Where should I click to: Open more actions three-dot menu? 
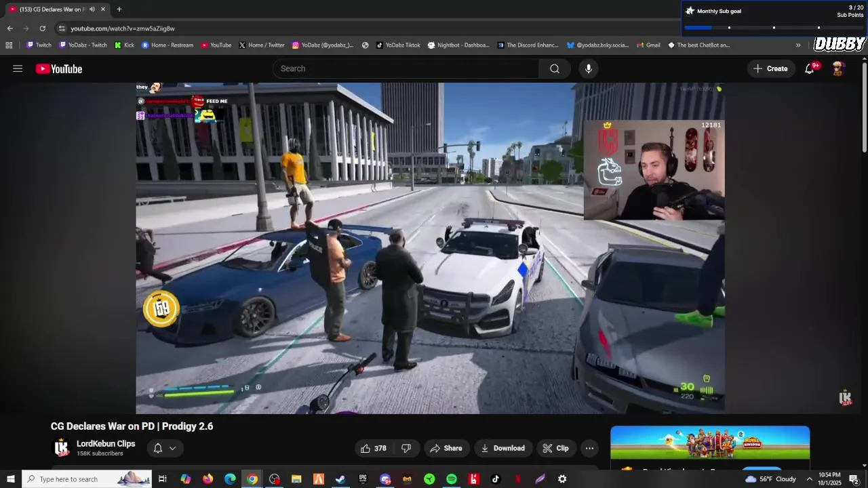(x=589, y=448)
